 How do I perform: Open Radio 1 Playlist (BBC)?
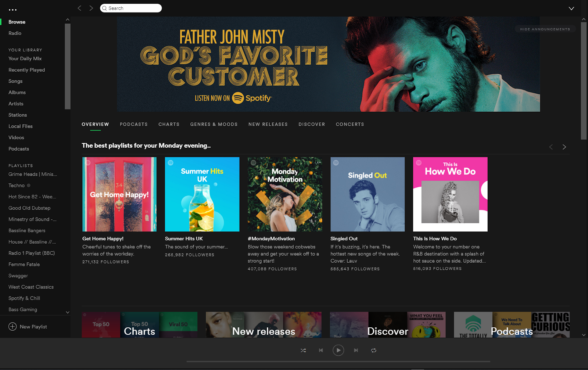coord(32,253)
